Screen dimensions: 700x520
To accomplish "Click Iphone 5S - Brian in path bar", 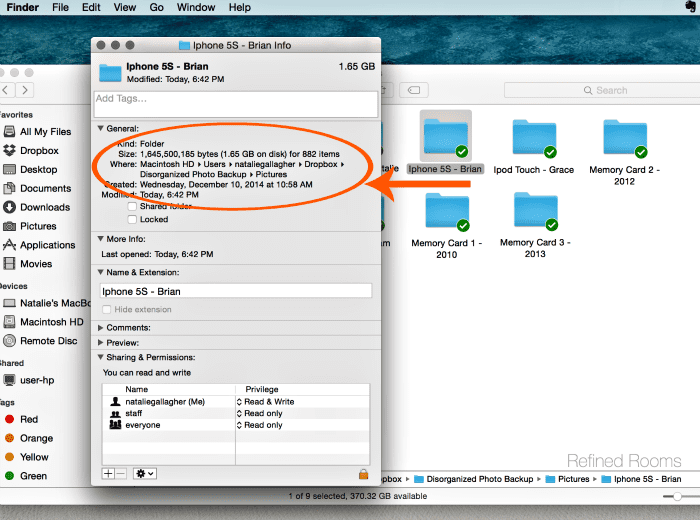I will (642, 479).
